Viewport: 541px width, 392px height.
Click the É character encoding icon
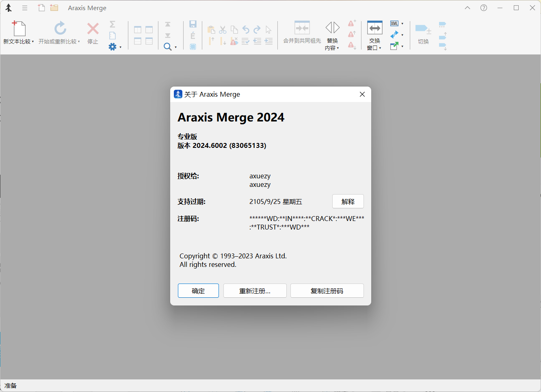click(x=193, y=36)
